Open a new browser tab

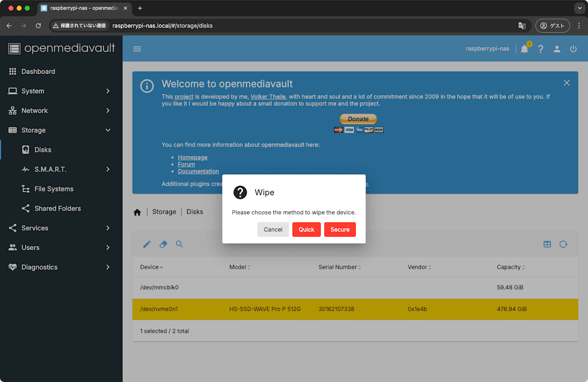(x=140, y=8)
